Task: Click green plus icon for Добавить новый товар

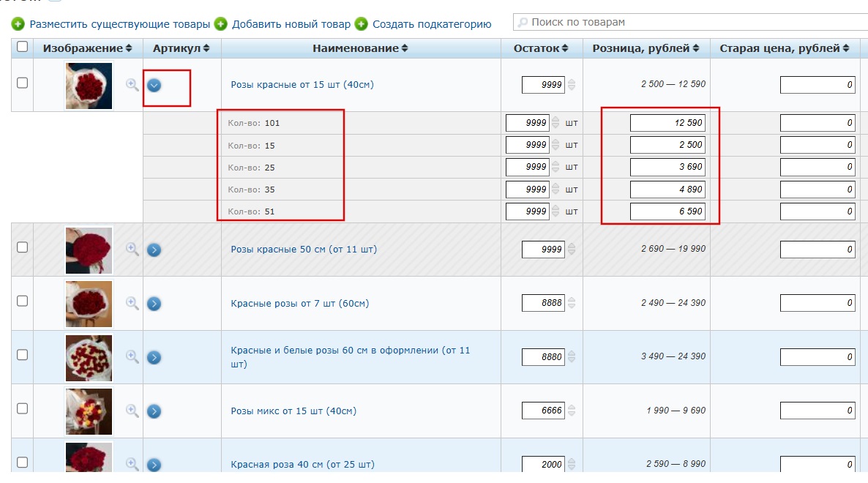Action: click(x=220, y=24)
